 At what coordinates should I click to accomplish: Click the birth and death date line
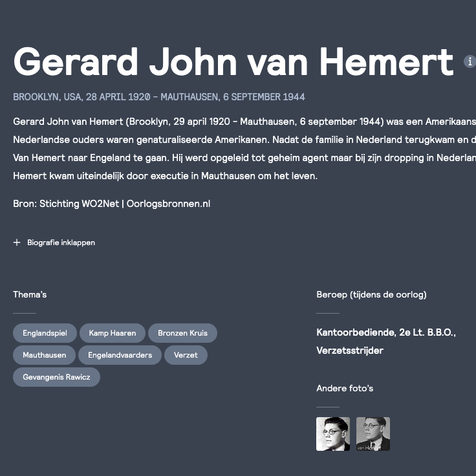point(159,97)
